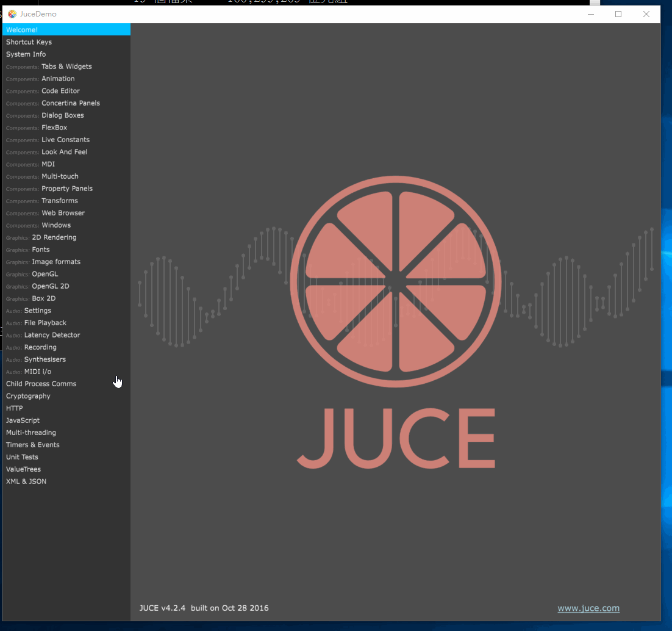Select FlexBox in demo list
Screen dimensions: 672x631
pos(66,128)
